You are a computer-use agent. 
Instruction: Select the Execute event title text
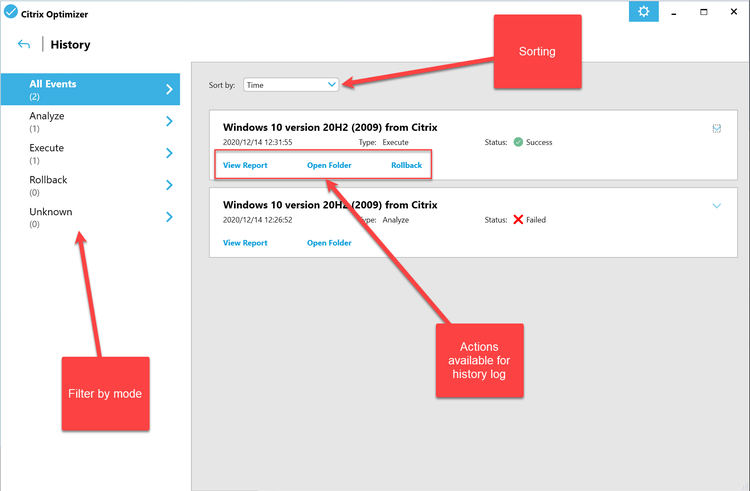tap(330, 127)
